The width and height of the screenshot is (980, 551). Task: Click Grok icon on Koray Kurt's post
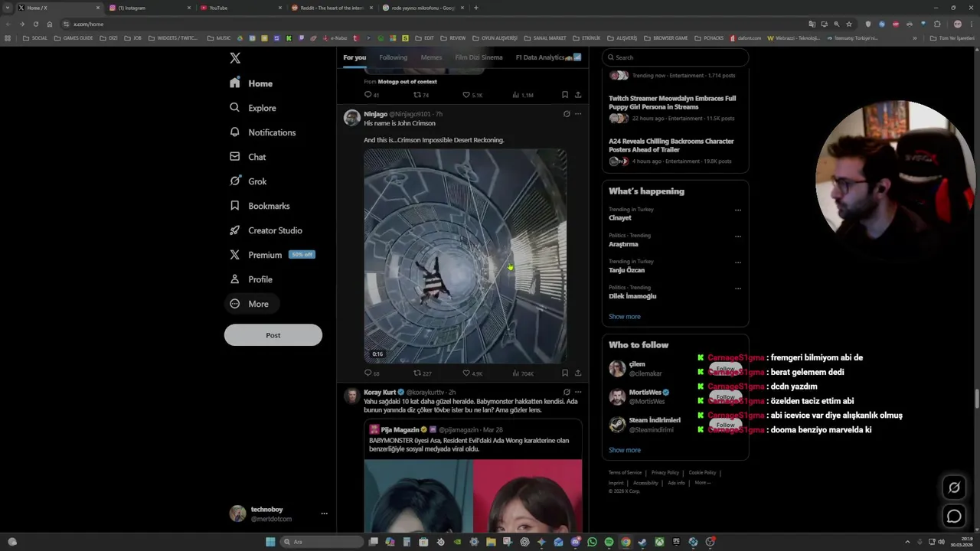(x=567, y=392)
